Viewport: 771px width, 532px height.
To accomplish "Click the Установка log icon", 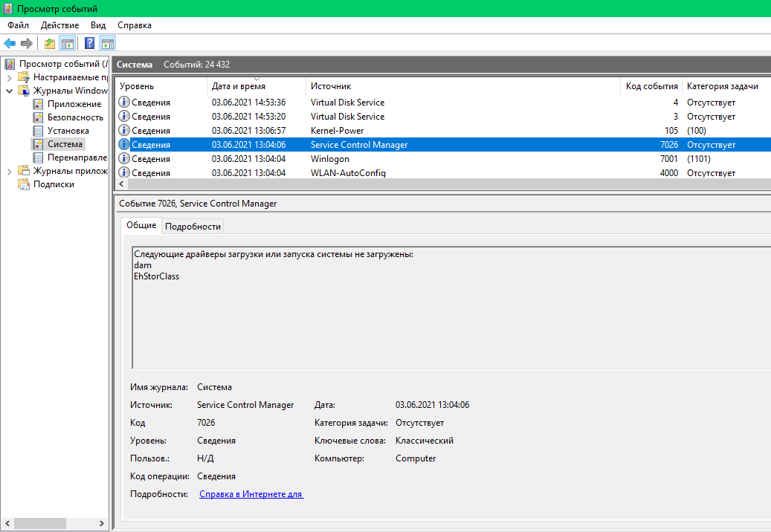I will pos(38,131).
